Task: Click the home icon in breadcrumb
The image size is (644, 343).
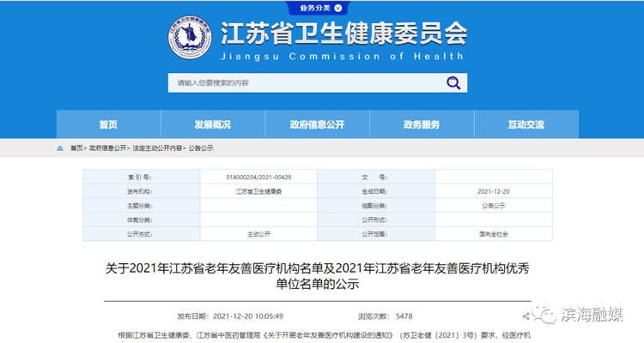Action: (x=60, y=148)
